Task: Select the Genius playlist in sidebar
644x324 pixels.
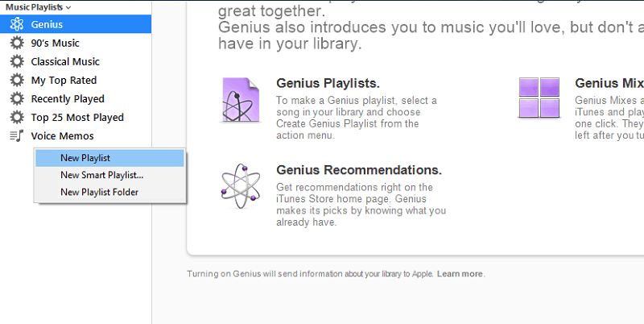Action: coord(47,24)
